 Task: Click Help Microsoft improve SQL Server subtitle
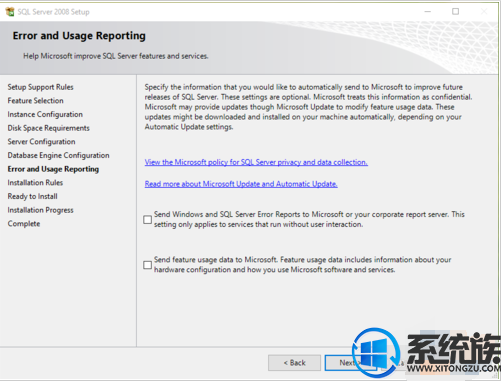tap(116, 56)
